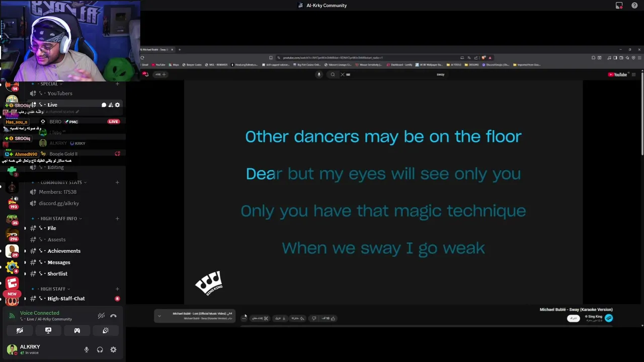Image resolution: width=644 pixels, height=362 pixels.
Task: Open the soundboard button
Action: click(106, 330)
